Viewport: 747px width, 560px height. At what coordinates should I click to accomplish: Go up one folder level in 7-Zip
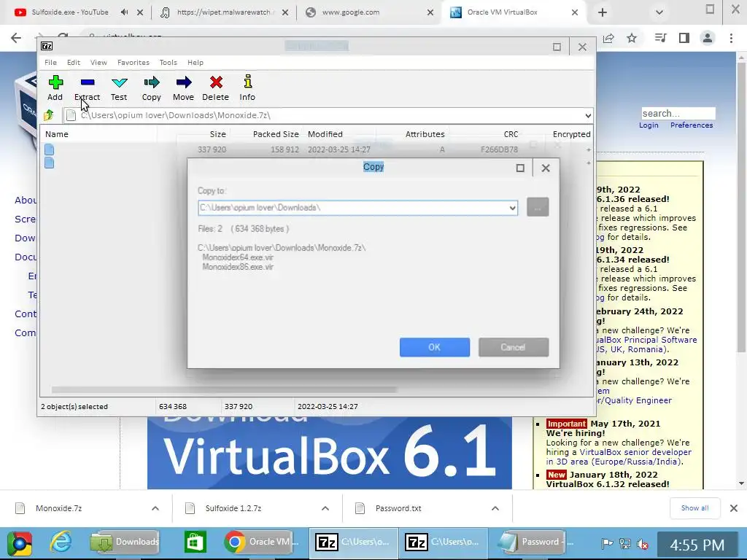pos(49,115)
